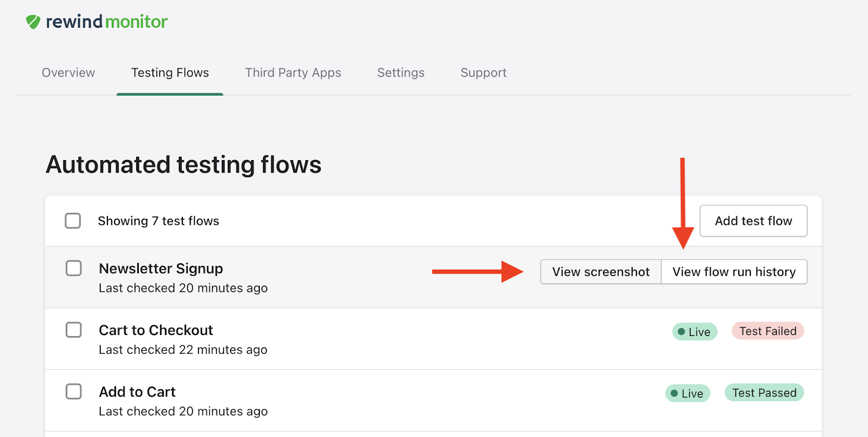Check the Cart to Checkout checkbox
Viewport: 868px width, 437px height.
tap(73, 330)
